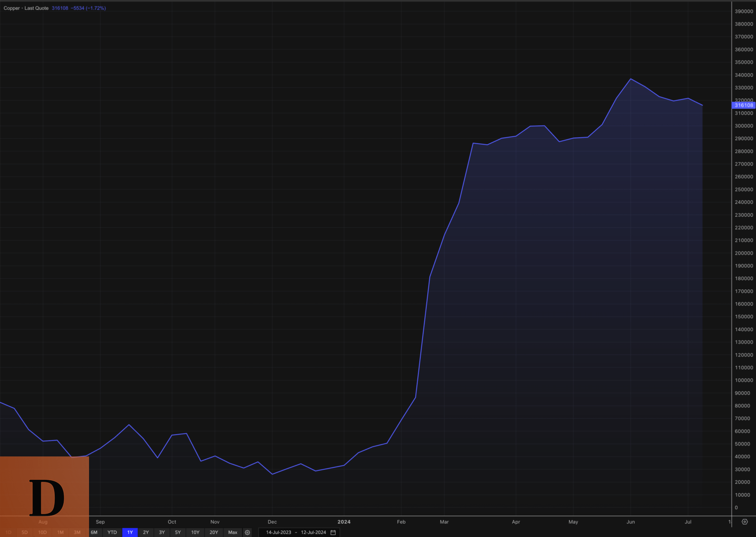This screenshot has height=537, width=756.
Task: Click the 2024 time axis label
Action: (x=344, y=522)
